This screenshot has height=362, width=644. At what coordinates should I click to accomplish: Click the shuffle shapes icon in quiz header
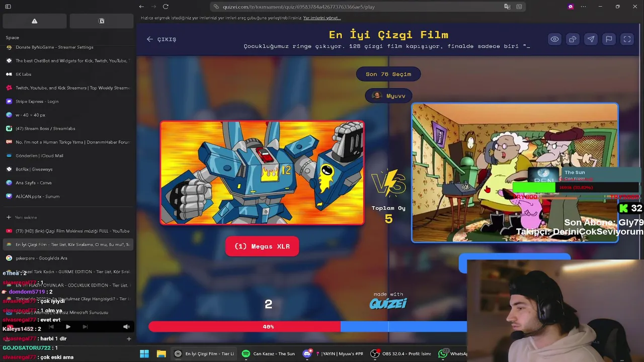pyautogui.click(x=573, y=39)
